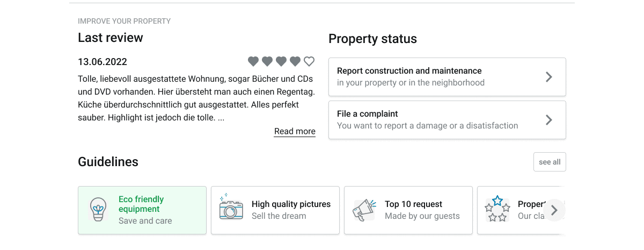Click the fourth filled heart rating icon
This screenshot has height=250, width=644.
(x=295, y=62)
